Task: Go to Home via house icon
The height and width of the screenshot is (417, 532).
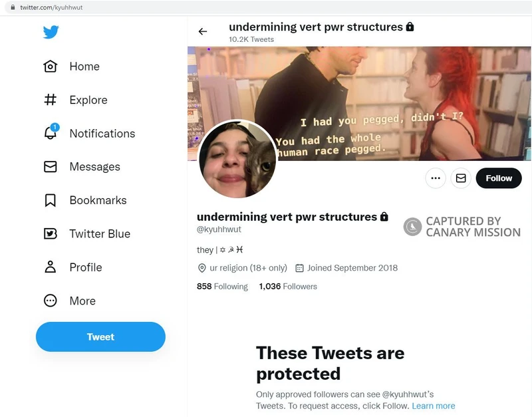Action: tap(51, 67)
